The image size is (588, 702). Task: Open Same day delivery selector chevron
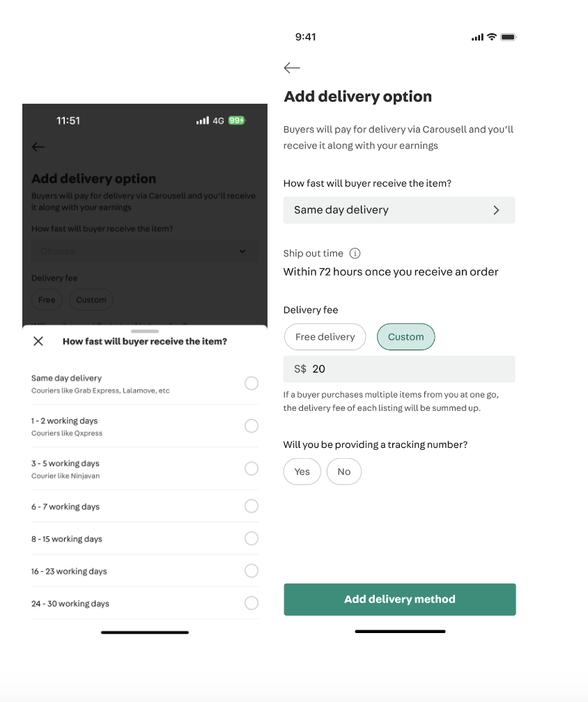coord(496,210)
